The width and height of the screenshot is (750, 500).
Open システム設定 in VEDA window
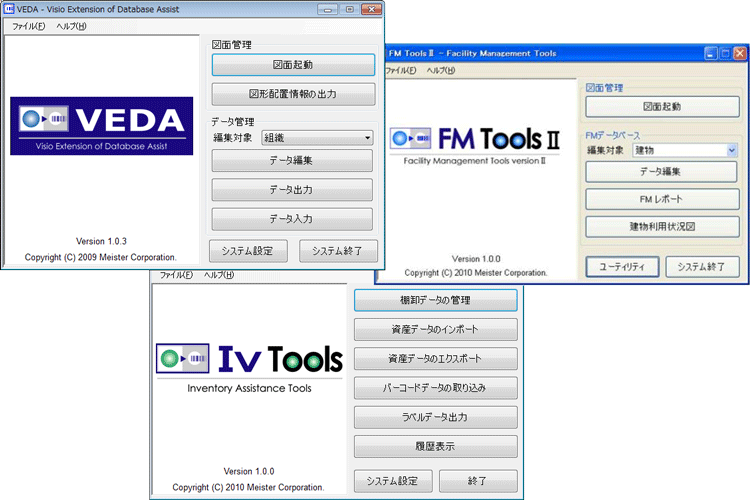pos(248,251)
